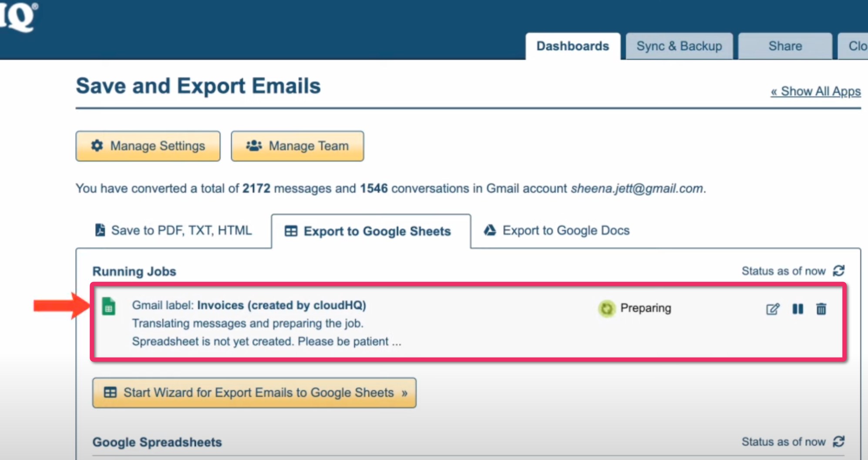Viewport: 868px width, 460px height.
Task: Pause the Invoices running job
Action: [797, 309]
